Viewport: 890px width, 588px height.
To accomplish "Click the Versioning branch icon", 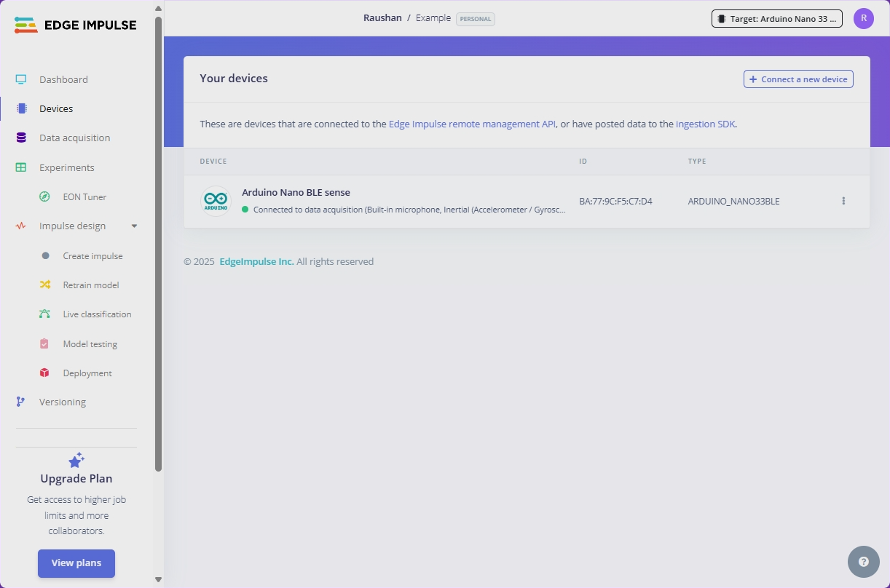I will 21,402.
